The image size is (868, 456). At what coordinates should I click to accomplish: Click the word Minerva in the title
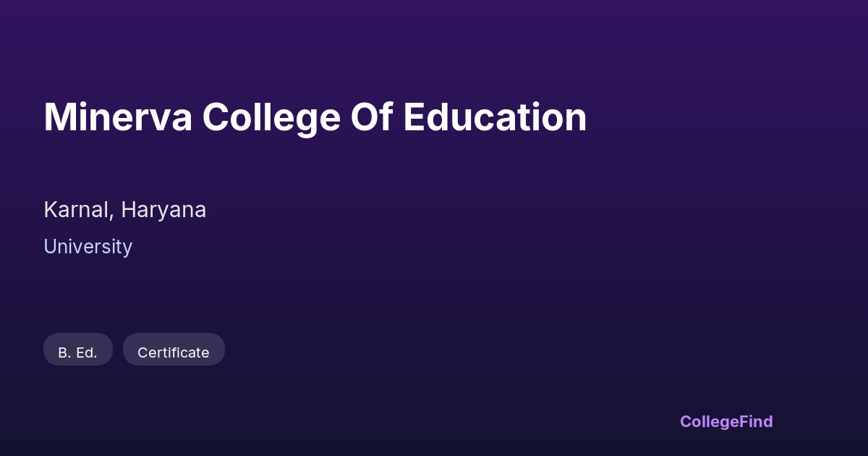click(x=118, y=117)
